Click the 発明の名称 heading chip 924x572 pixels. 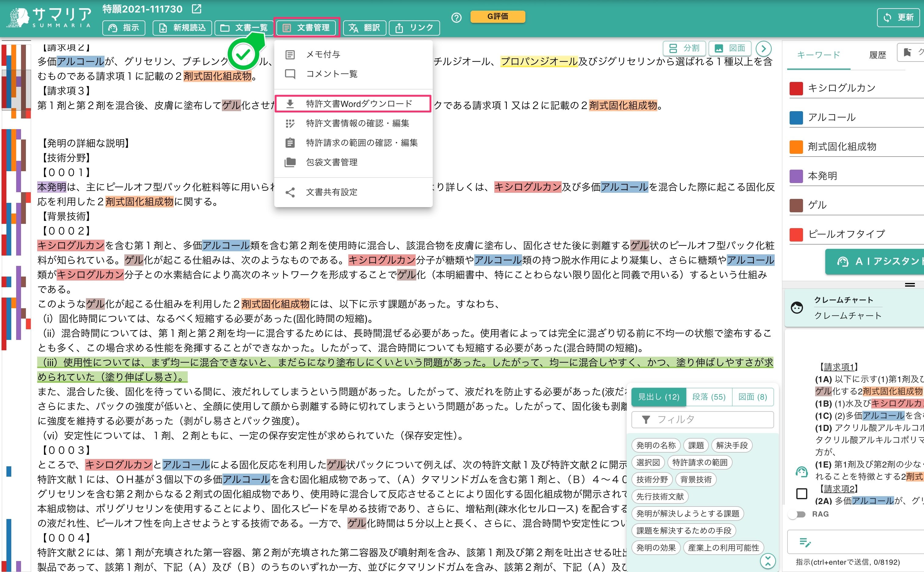click(656, 446)
